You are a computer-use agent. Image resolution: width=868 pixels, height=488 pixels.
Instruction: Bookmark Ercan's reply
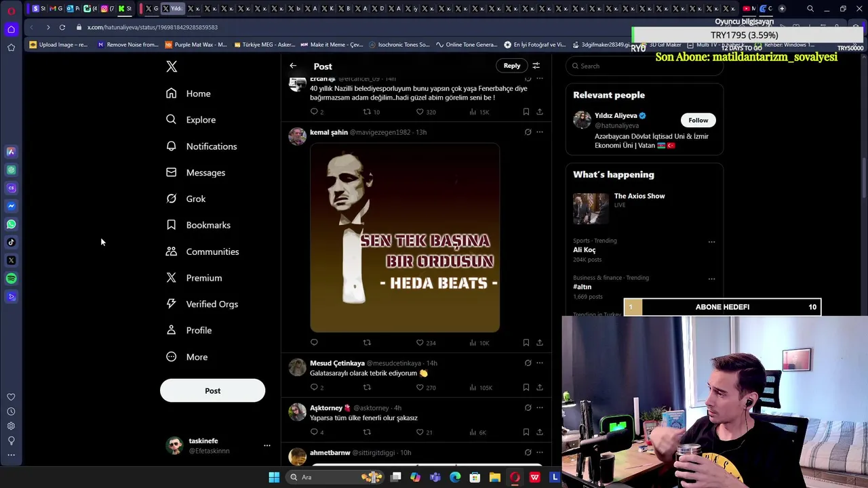click(526, 112)
